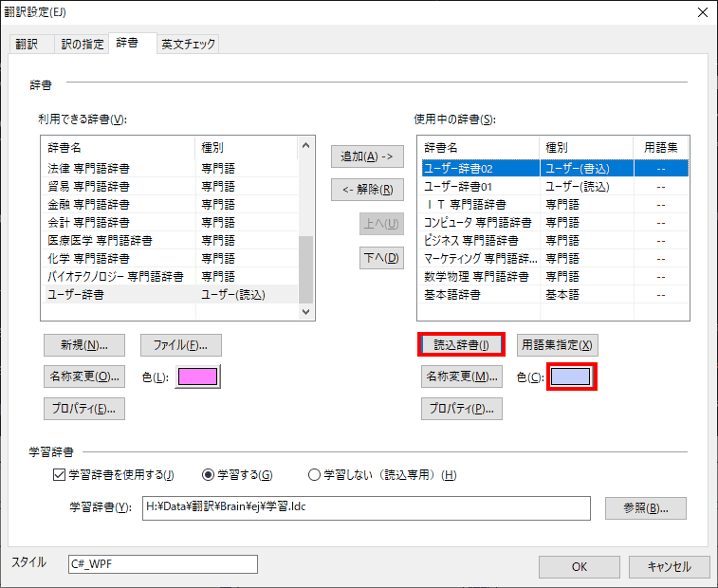Click the available list's up scroll arrow
This screenshot has height=588, width=718.
305,146
